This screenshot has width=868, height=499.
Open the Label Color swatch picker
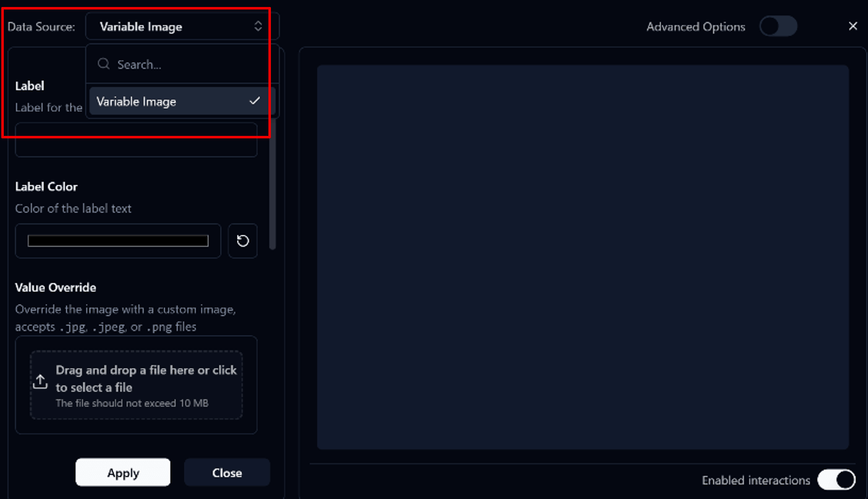[118, 241]
